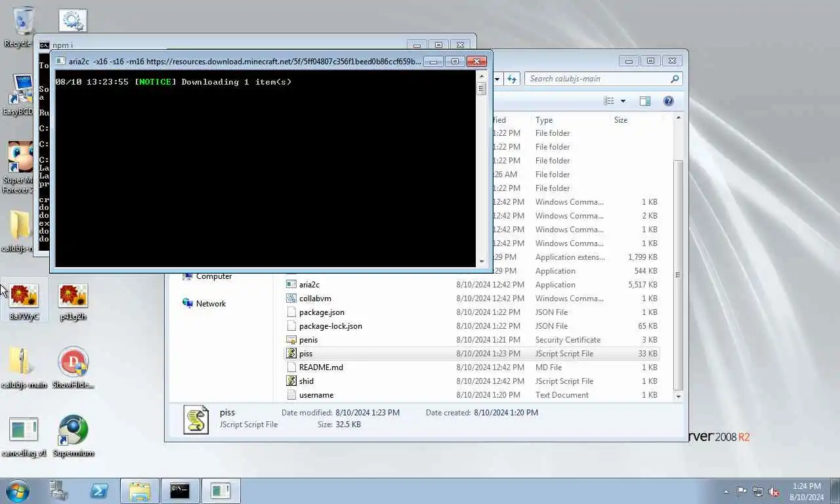Click the refresh button beside the address bar

click(512, 79)
